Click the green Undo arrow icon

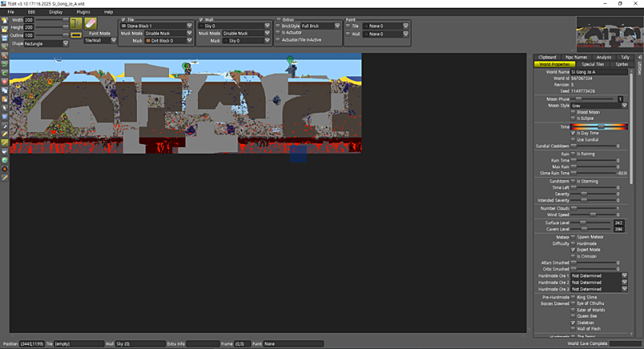(x=5, y=64)
